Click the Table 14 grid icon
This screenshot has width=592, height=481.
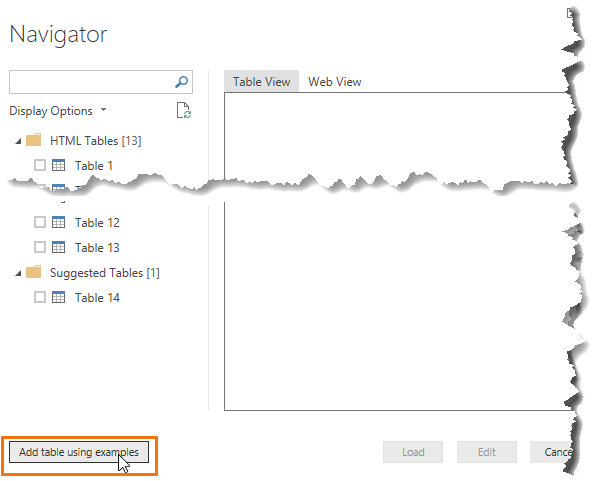pos(59,297)
